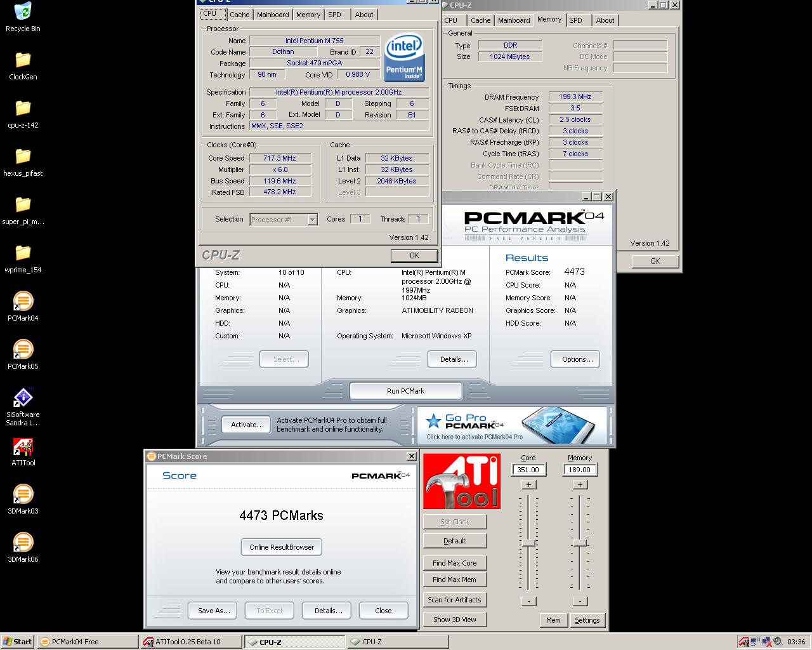Select About tab in rear CPU-Z window
Screen dimensions: 812x650
pyautogui.click(x=605, y=20)
